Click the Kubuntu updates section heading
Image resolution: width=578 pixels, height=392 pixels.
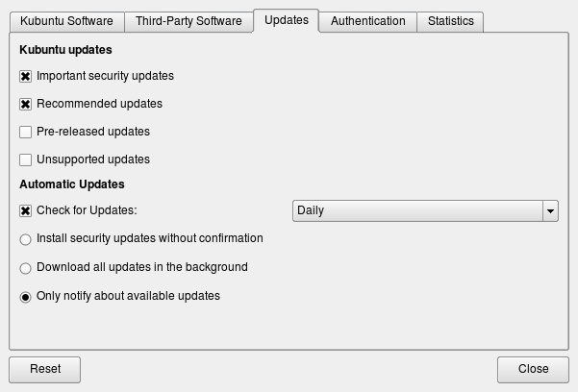[65, 49]
